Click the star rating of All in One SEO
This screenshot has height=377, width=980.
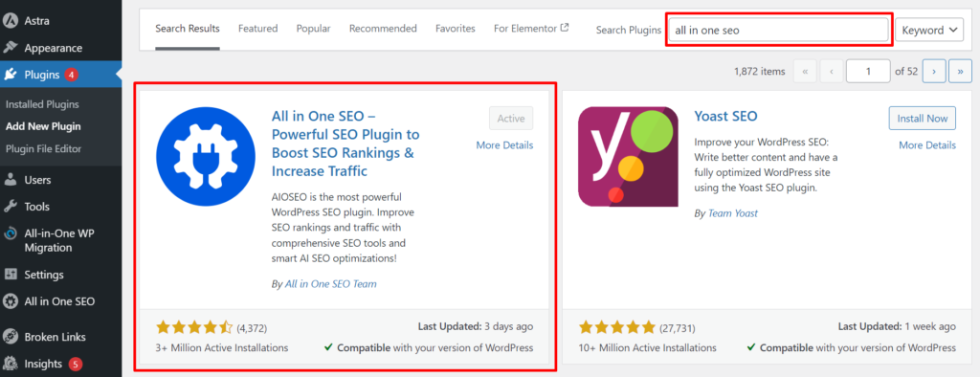coord(194,327)
